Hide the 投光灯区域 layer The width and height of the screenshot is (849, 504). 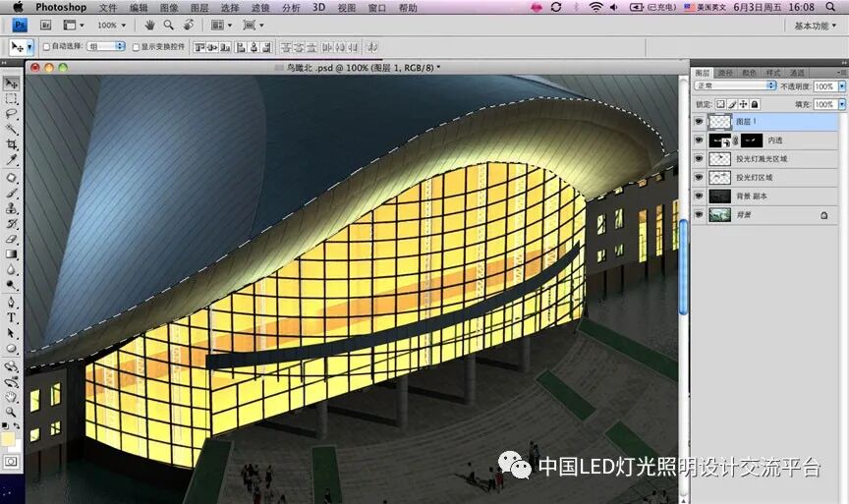coord(699,177)
